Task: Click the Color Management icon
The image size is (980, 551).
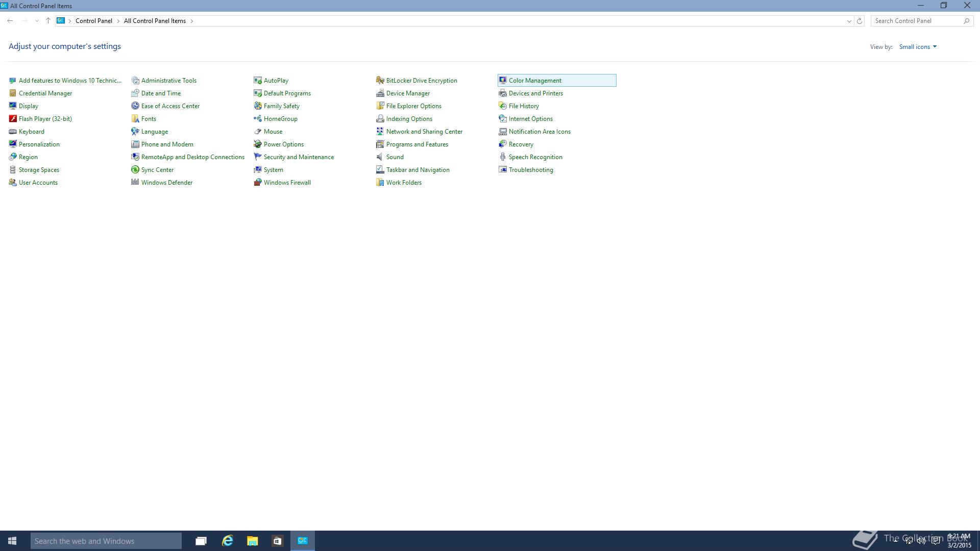Action: pos(503,81)
